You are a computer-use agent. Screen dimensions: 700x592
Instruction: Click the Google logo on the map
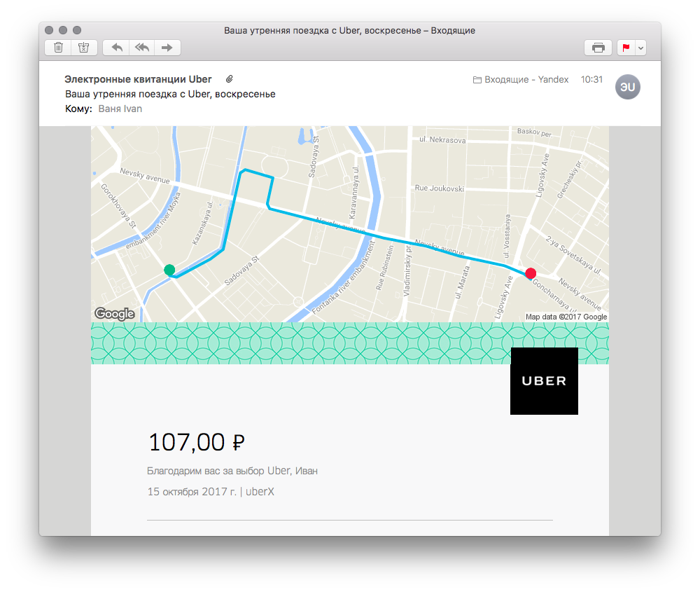point(115,314)
